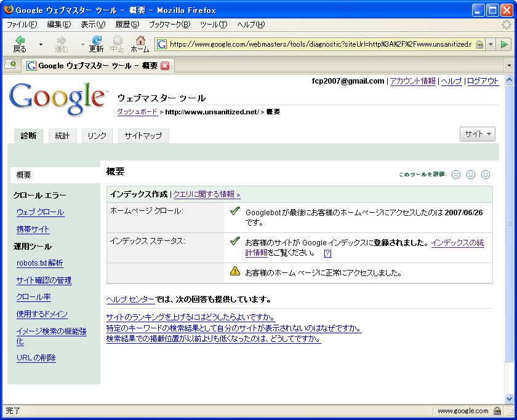Rate tool with neutral face icon
The image size is (517, 420).
471,175
